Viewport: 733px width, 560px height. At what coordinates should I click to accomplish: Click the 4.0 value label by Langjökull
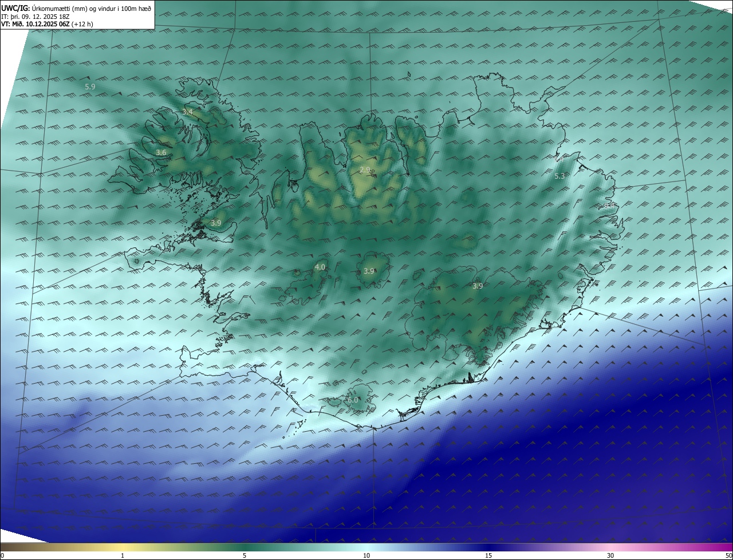pos(320,267)
